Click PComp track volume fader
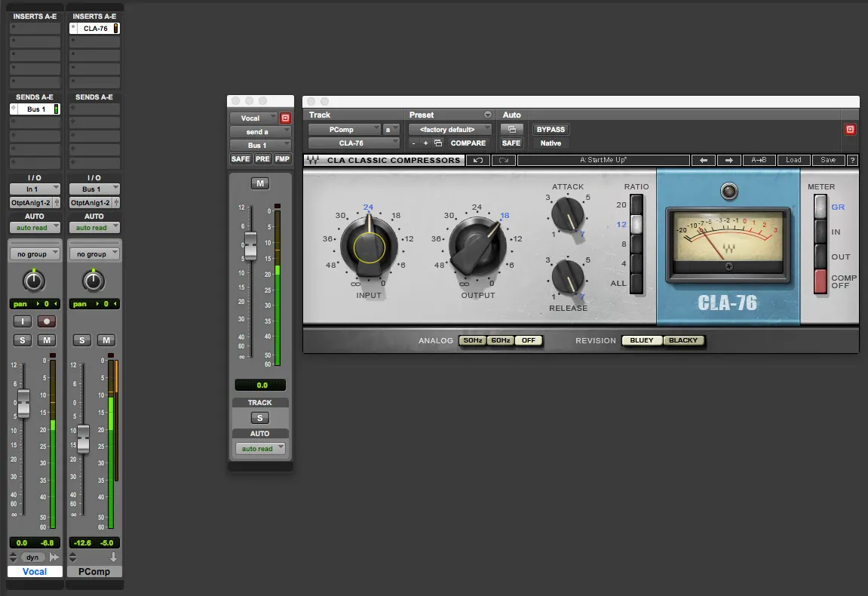 [x=83, y=438]
